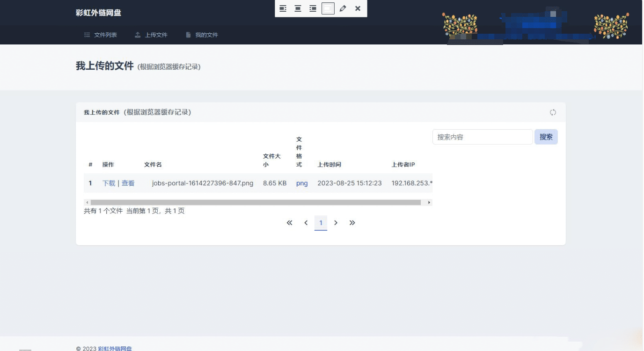This screenshot has width=644, height=351.
Task: Click the 下载 link for the png file
Action: pyautogui.click(x=109, y=183)
